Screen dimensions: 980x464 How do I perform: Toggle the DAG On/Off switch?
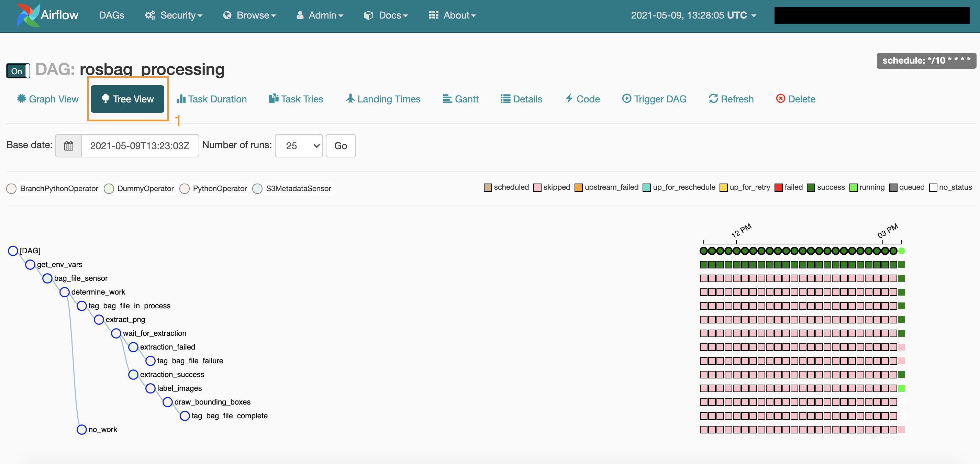point(18,71)
